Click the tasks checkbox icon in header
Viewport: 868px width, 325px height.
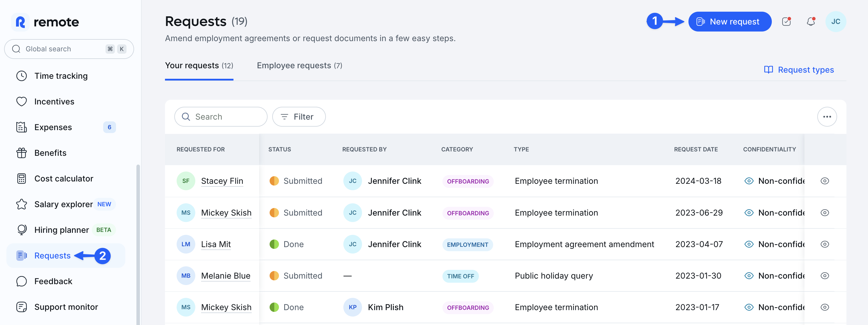786,22
